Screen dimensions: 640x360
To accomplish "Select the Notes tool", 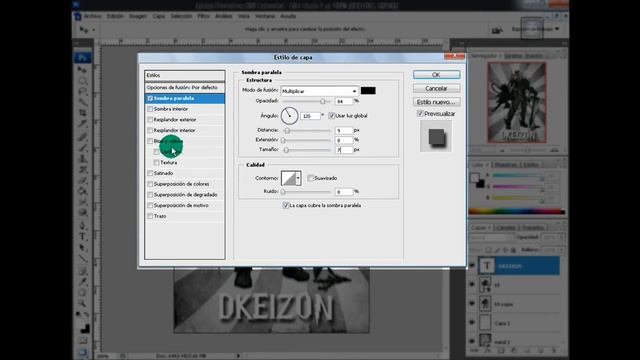I will [x=82, y=271].
